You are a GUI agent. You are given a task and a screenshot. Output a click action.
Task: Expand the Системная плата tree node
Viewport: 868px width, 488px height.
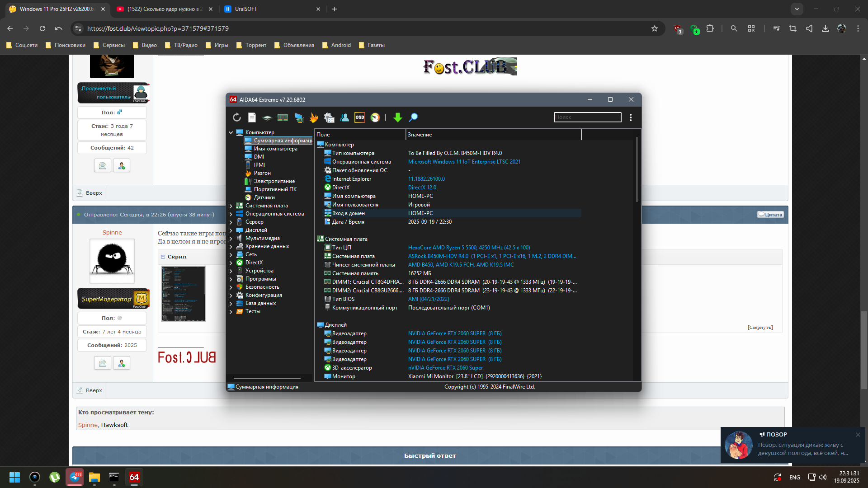(x=231, y=206)
